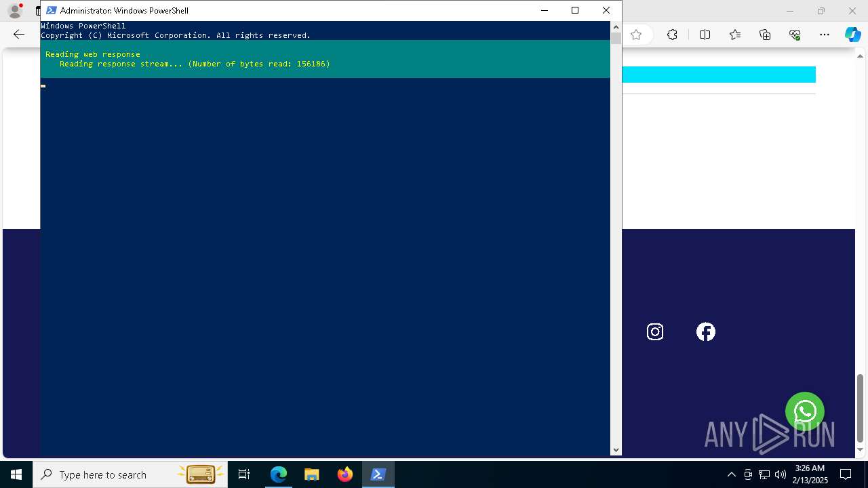Start a WhatsApp chat via floating button

805,411
